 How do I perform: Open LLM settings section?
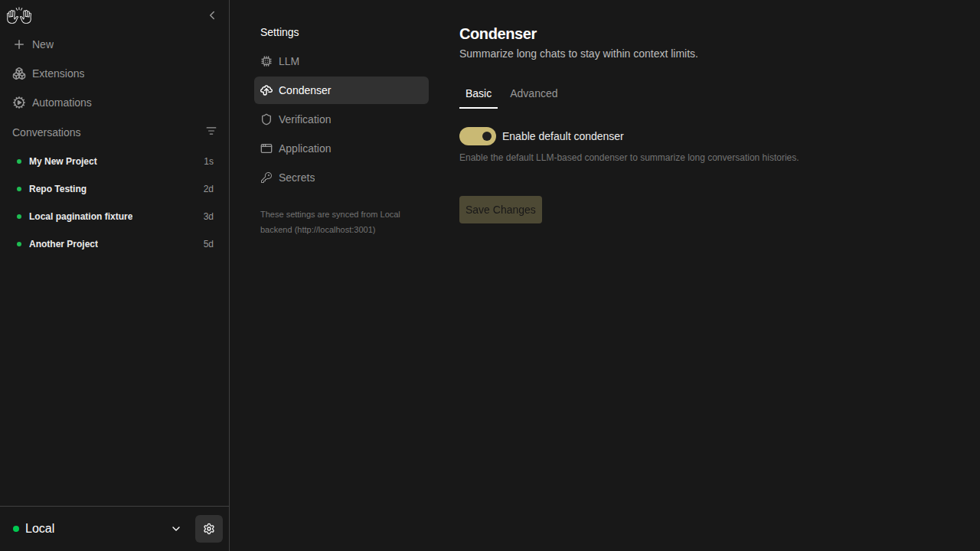[341, 61]
